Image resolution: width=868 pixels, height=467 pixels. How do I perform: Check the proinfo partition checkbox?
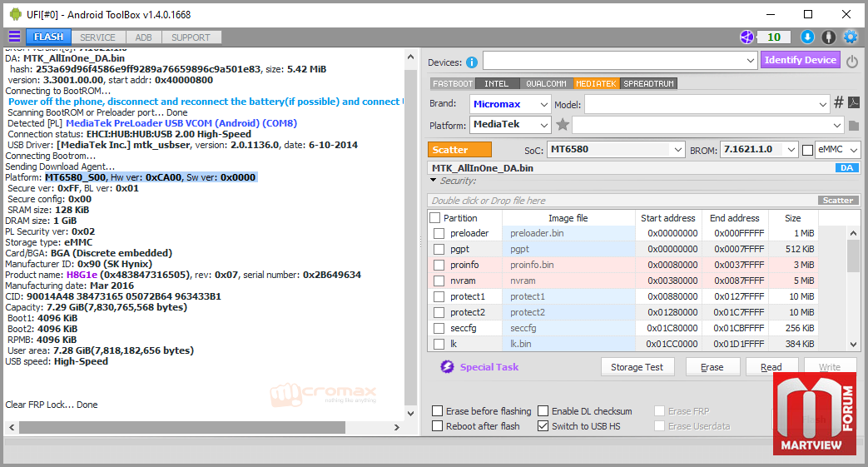pyautogui.click(x=439, y=265)
